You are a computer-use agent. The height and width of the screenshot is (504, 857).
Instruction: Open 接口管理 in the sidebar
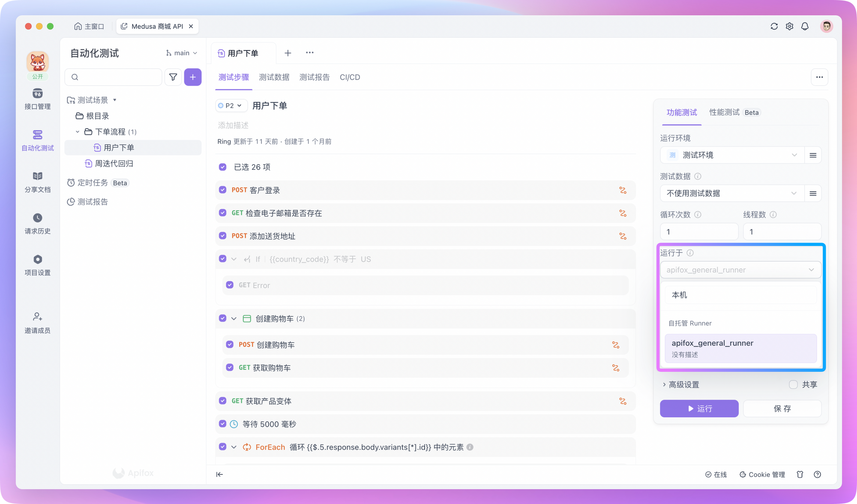click(x=38, y=99)
